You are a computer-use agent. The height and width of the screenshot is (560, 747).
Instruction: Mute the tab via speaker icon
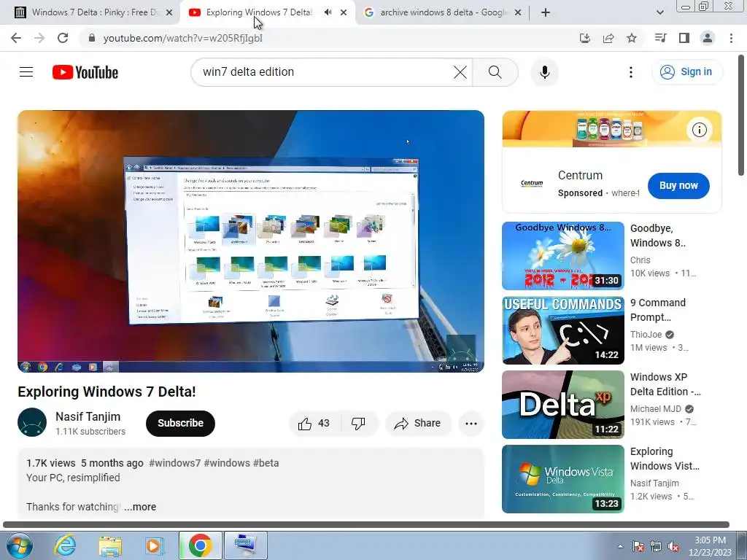(328, 12)
